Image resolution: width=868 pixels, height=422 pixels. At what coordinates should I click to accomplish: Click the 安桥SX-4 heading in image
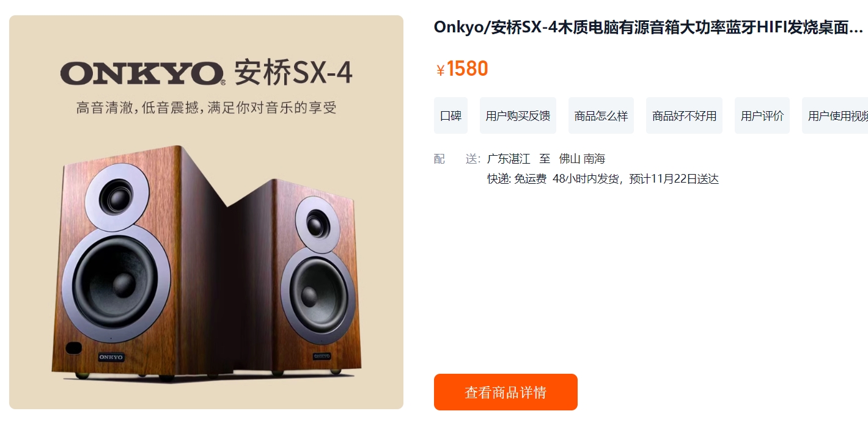pyautogui.click(x=294, y=73)
